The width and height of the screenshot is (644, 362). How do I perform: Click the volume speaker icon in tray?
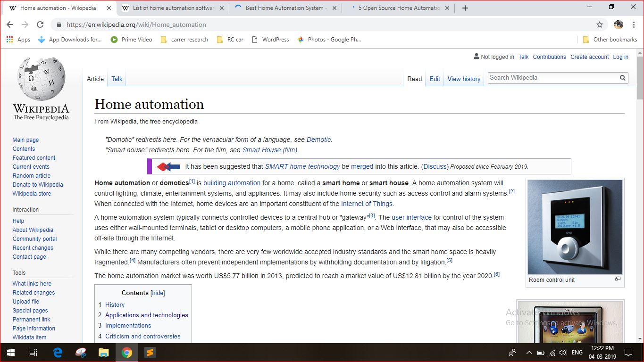click(x=563, y=353)
